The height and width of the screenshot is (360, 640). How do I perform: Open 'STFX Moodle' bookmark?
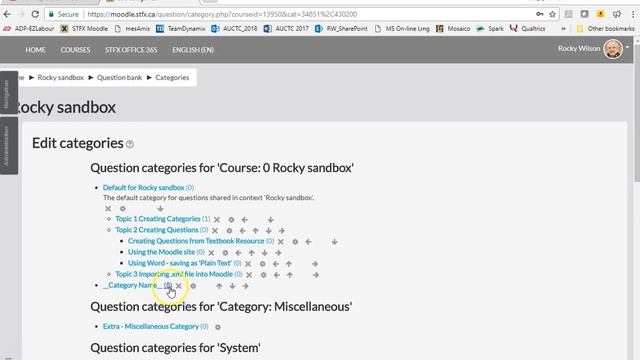click(84, 29)
